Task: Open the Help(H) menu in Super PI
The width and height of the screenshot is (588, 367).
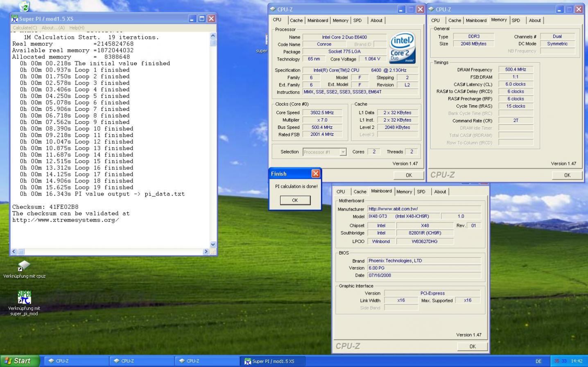Action: tap(77, 28)
